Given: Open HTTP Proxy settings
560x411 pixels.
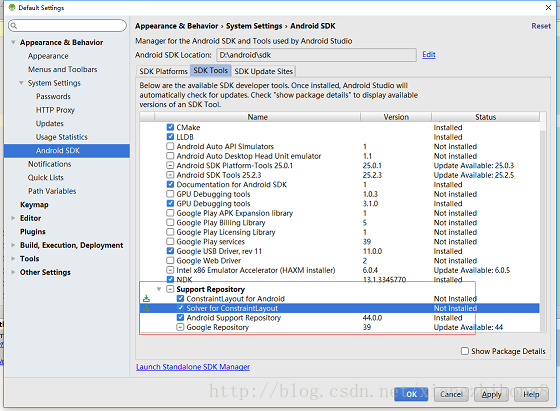Looking at the screenshot, I should [55, 110].
